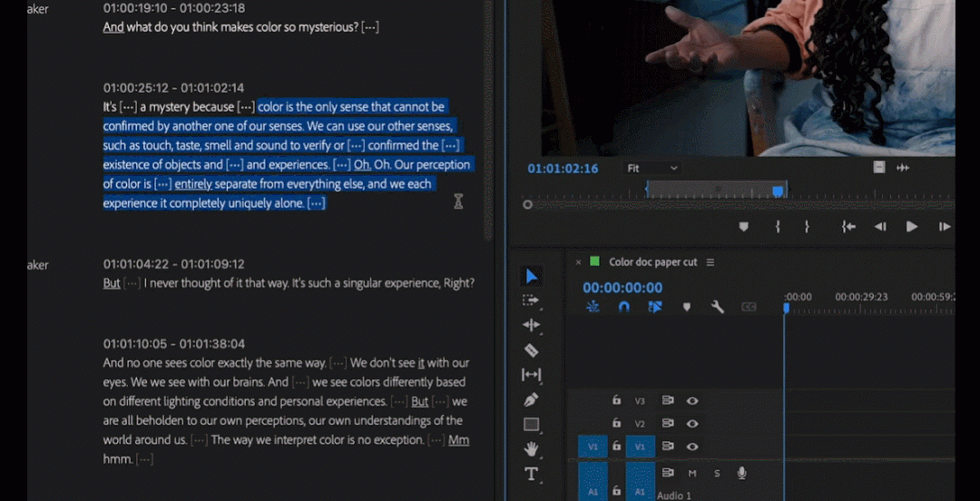This screenshot has width=980, height=501.
Task: Play the source monitor clip
Action: click(912, 226)
